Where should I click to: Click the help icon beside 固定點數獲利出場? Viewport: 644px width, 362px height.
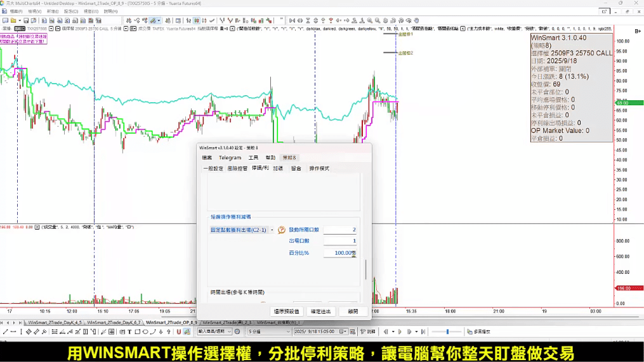coord(282,230)
